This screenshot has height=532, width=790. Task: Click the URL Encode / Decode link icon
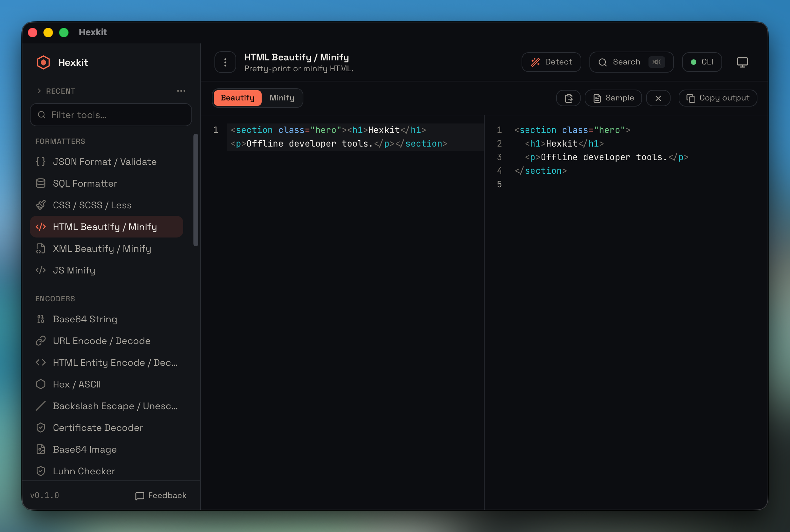click(x=41, y=341)
